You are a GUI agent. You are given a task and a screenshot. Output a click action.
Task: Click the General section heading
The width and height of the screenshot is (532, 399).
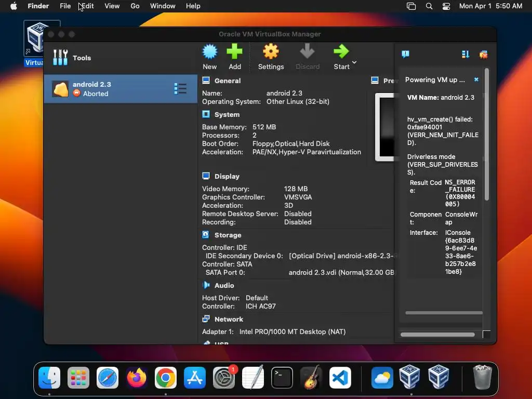pos(228,81)
